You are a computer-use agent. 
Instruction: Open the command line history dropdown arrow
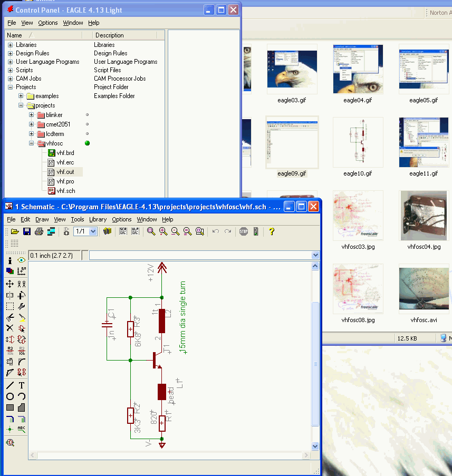point(315,255)
